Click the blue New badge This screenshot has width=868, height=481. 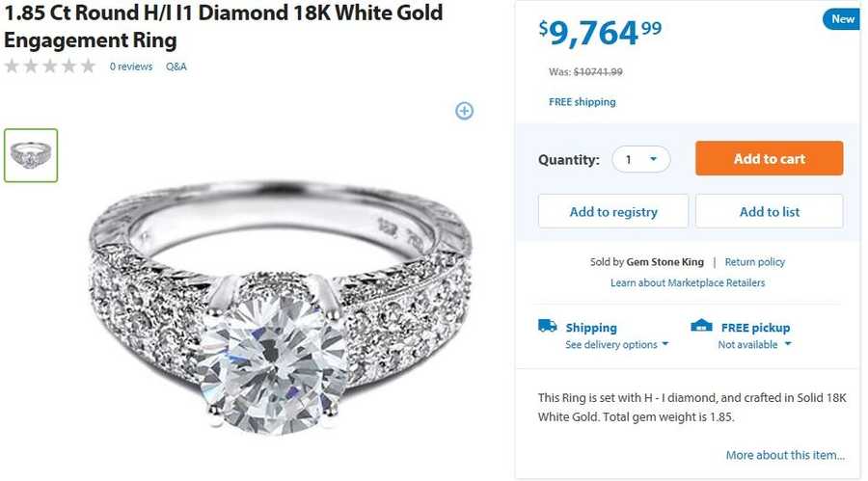tap(842, 19)
